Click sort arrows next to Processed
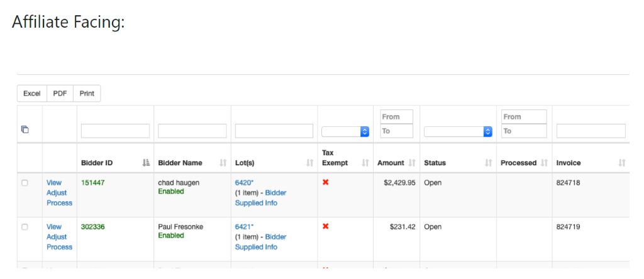The height and width of the screenshot is (279, 644). (544, 163)
